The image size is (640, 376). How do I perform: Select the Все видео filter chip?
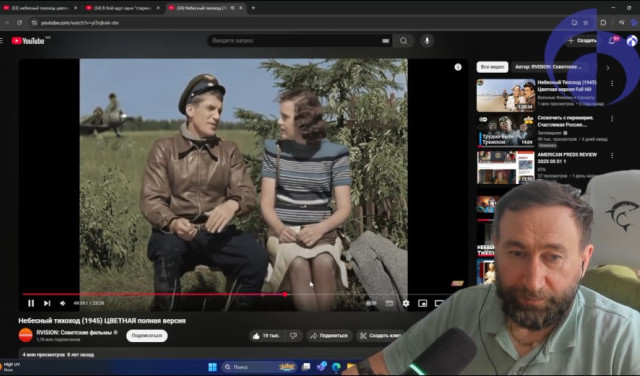(x=492, y=67)
